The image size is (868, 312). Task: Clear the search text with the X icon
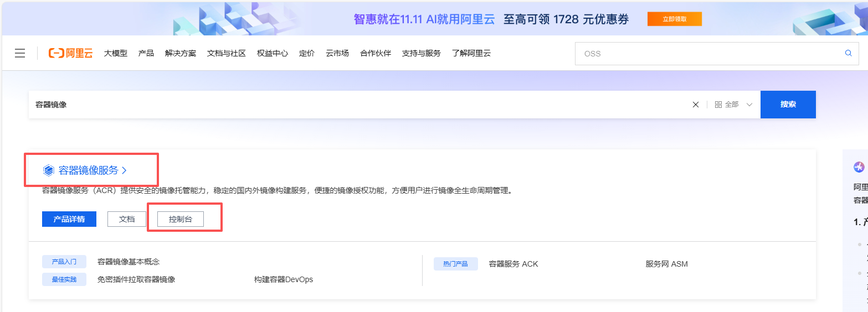696,105
